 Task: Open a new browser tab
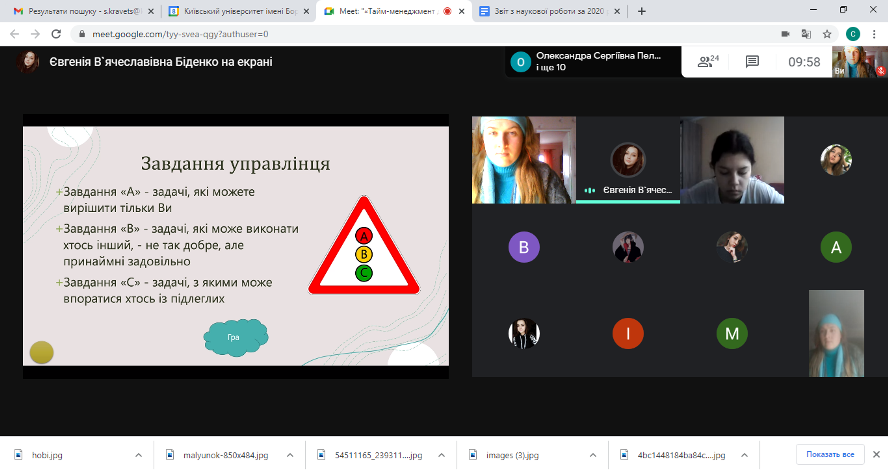[641, 11]
